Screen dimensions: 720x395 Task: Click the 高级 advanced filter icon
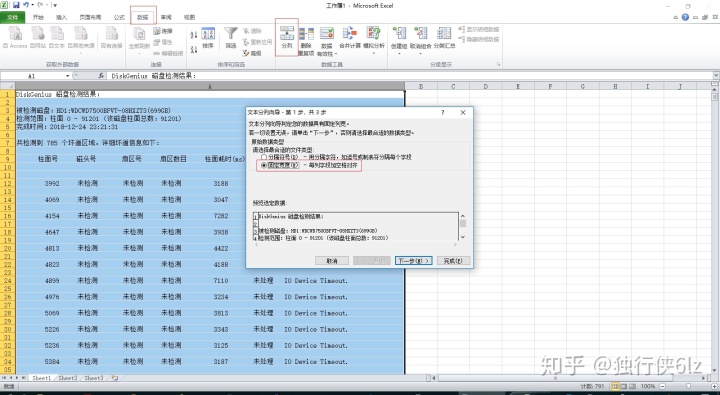(x=246, y=53)
